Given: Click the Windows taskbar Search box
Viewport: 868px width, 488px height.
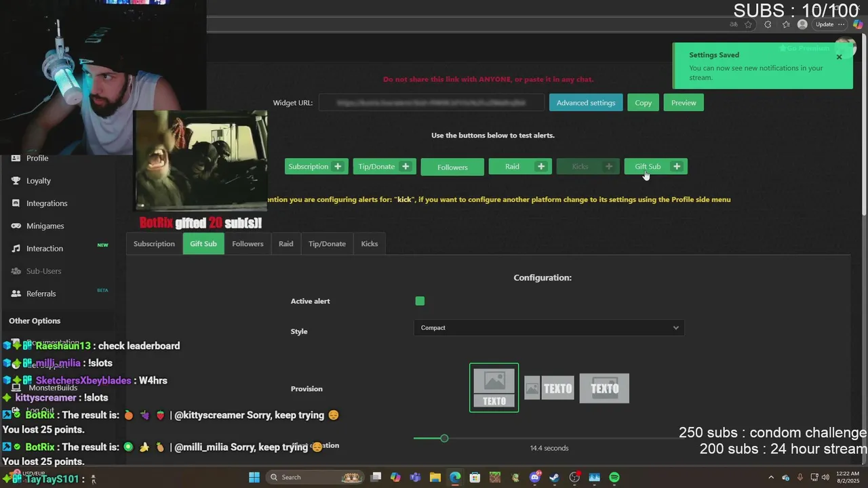Looking at the screenshot, I should tap(314, 477).
